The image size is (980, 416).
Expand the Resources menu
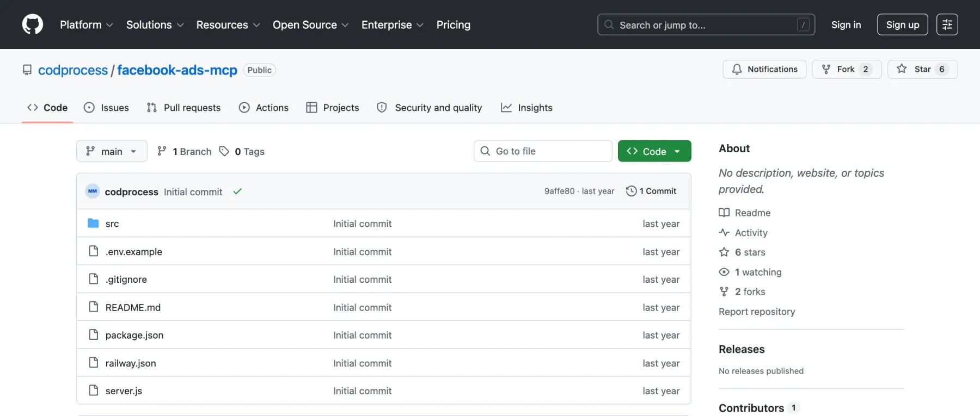tap(228, 24)
